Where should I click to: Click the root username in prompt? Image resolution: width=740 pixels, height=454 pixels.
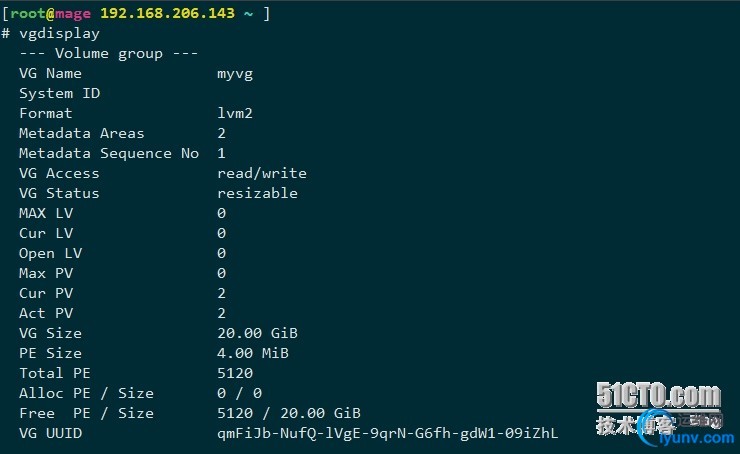point(28,13)
